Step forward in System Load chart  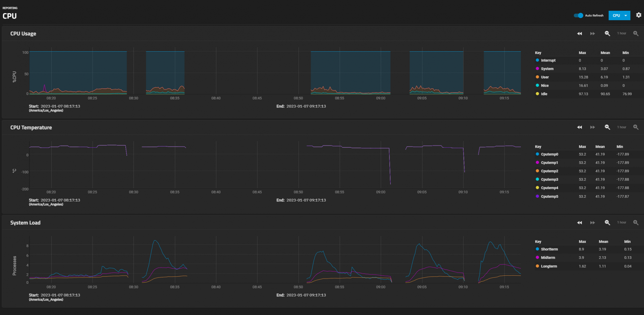point(593,223)
